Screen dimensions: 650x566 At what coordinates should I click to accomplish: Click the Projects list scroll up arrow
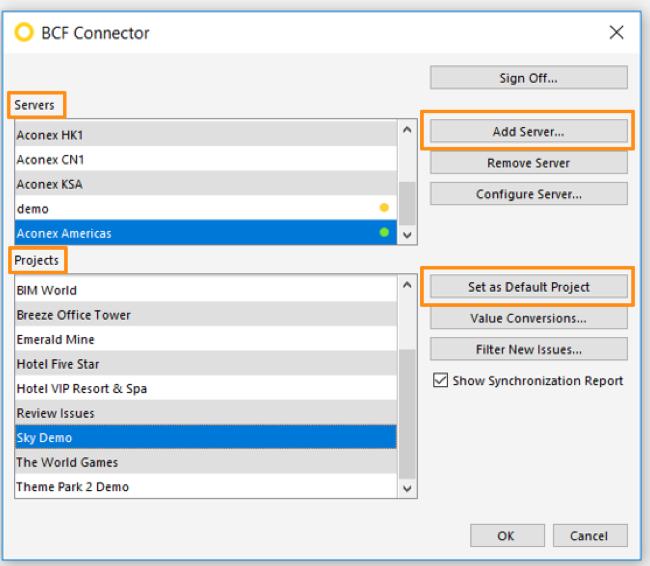coord(407,285)
